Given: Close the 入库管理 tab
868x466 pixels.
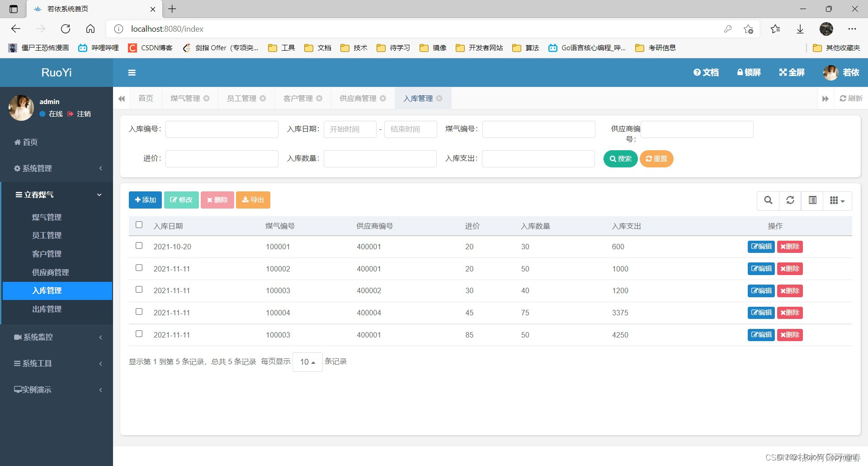Looking at the screenshot, I should pos(439,98).
